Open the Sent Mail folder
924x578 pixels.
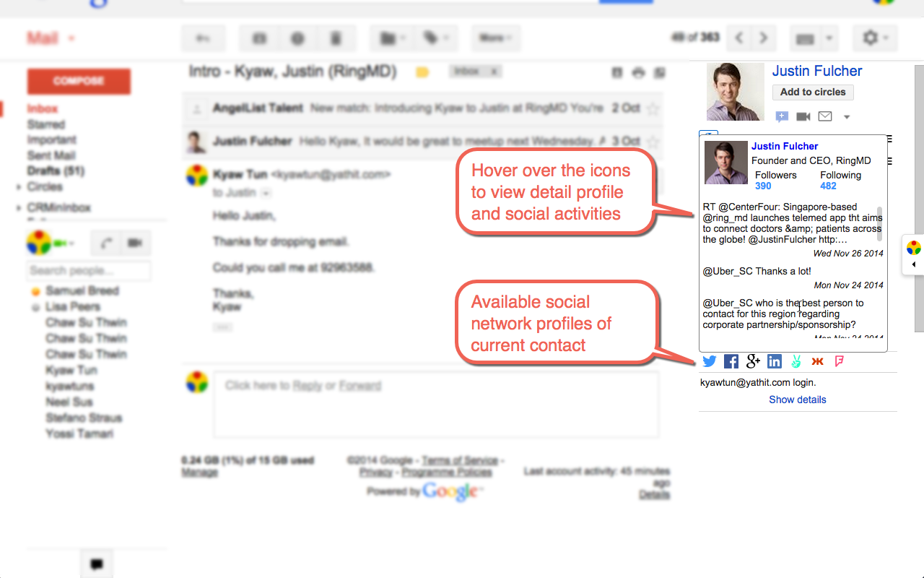click(51, 155)
